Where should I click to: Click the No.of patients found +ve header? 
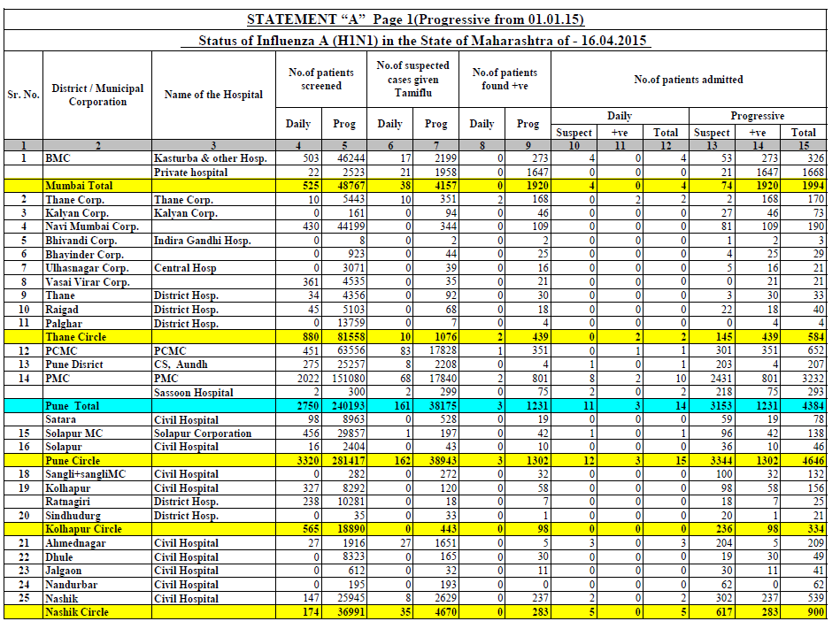click(x=505, y=79)
